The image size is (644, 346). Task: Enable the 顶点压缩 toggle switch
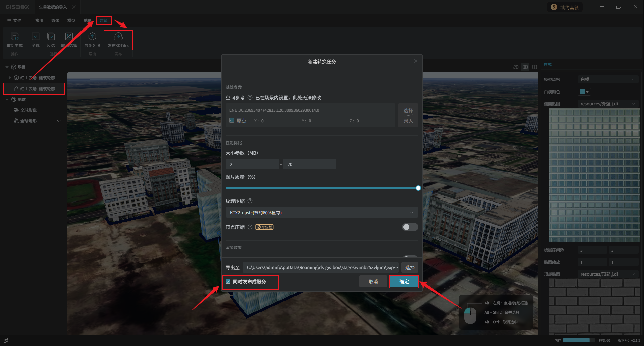pos(410,227)
